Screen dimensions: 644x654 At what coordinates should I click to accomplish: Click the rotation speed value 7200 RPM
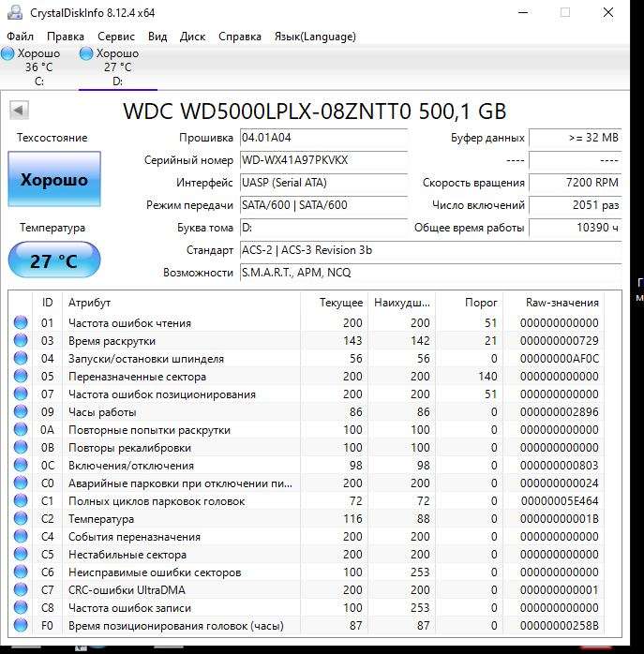(x=576, y=183)
